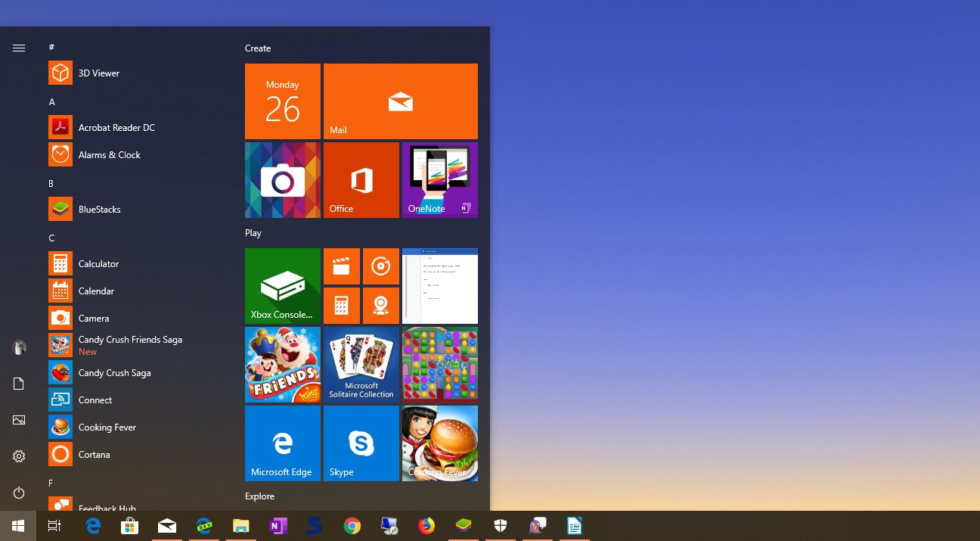Image resolution: width=980 pixels, height=541 pixels.
Task: Open the purple bird Pidgin taskbar icon
Action: [x=538, y=526]
